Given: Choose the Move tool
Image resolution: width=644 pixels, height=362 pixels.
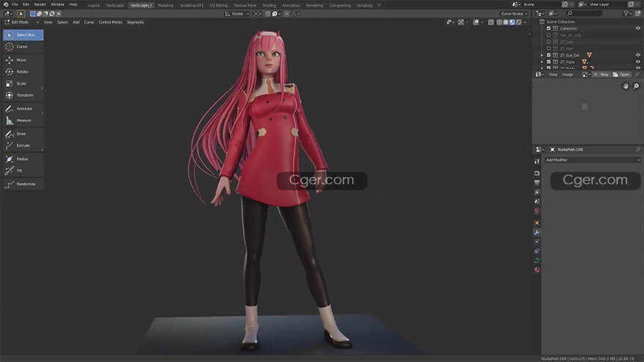Looking at the screenshot, I should [23, 60].
